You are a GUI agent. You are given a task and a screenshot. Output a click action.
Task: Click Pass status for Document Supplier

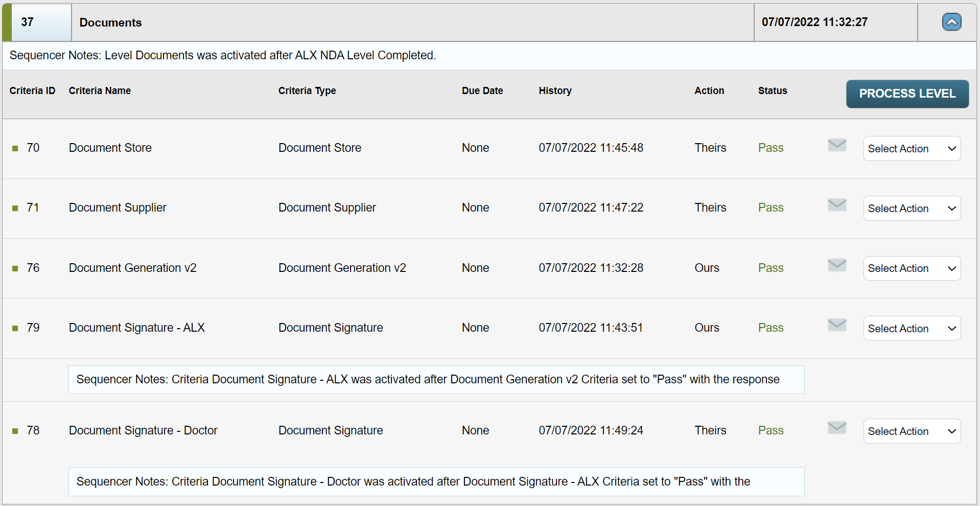pos(771,208)
